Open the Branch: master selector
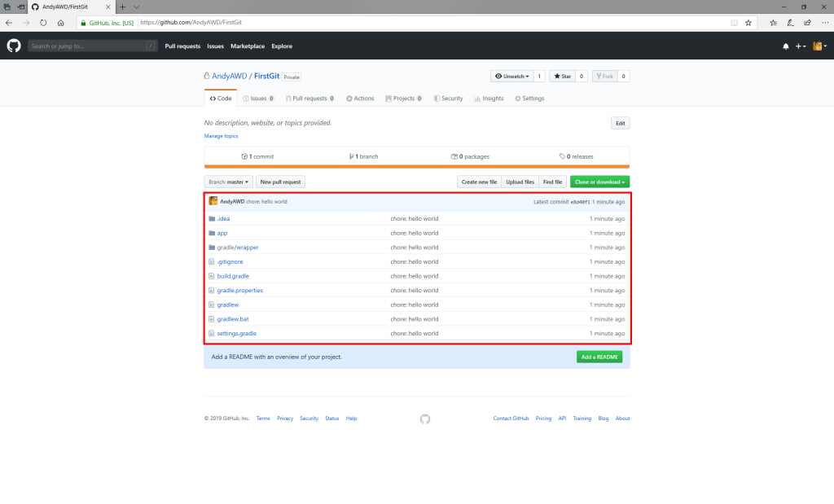This screenshot has width=834, height=504. tap(228, 182)
